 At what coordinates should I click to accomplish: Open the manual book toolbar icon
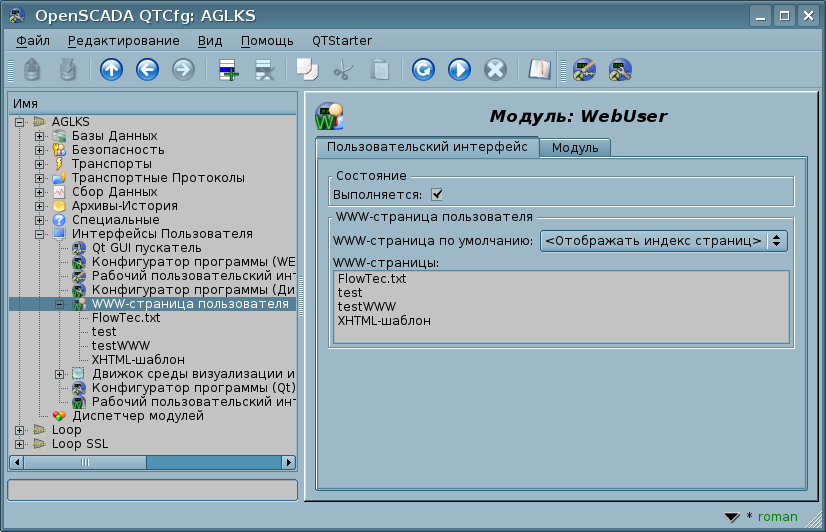(540, 70)
